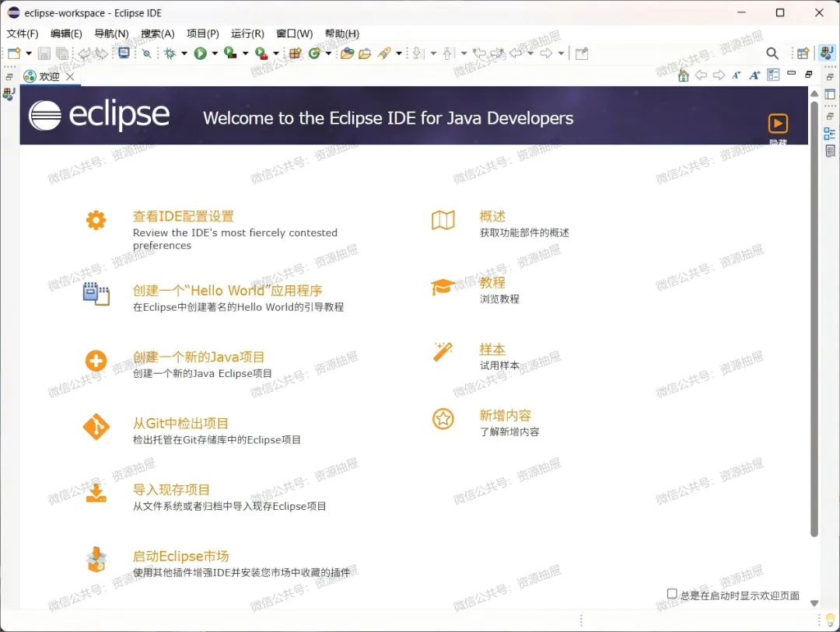Open 创建一个"Hello World"应用程序 link
This screenshot has width=840, height=632.
[x=227, y=290]
